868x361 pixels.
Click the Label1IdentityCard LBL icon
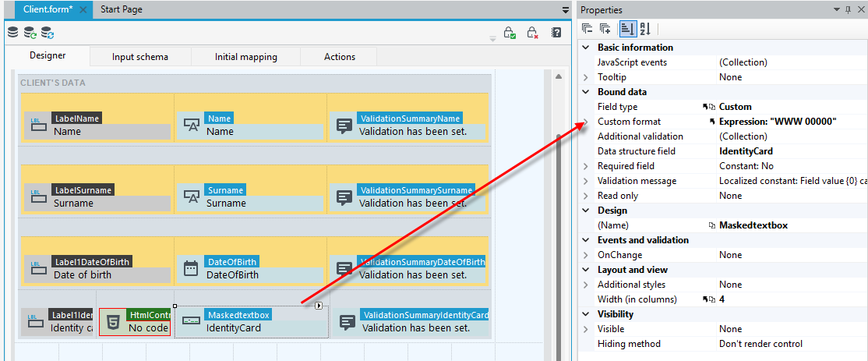point(35,321)
